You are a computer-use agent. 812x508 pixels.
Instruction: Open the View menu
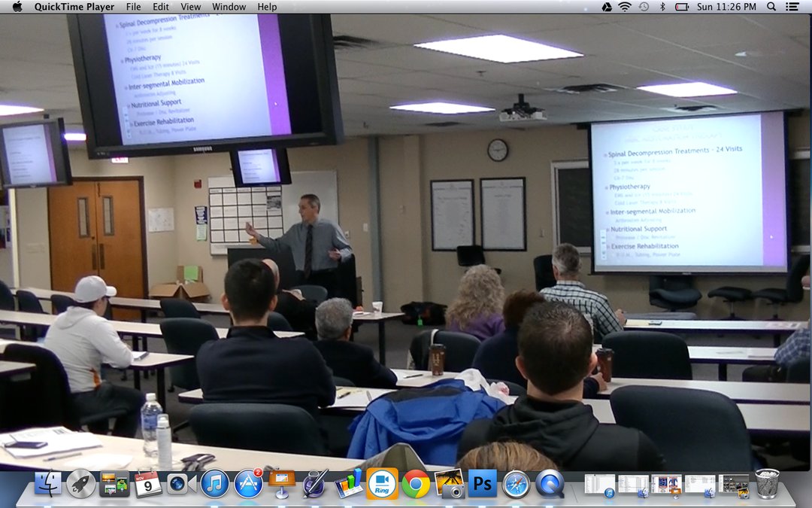(x=190, y=7)
